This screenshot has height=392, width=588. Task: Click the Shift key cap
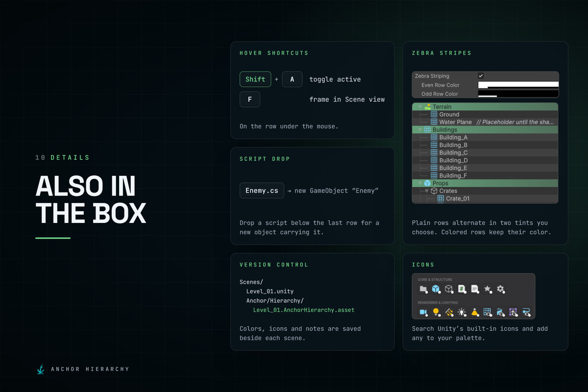[255, 79]
